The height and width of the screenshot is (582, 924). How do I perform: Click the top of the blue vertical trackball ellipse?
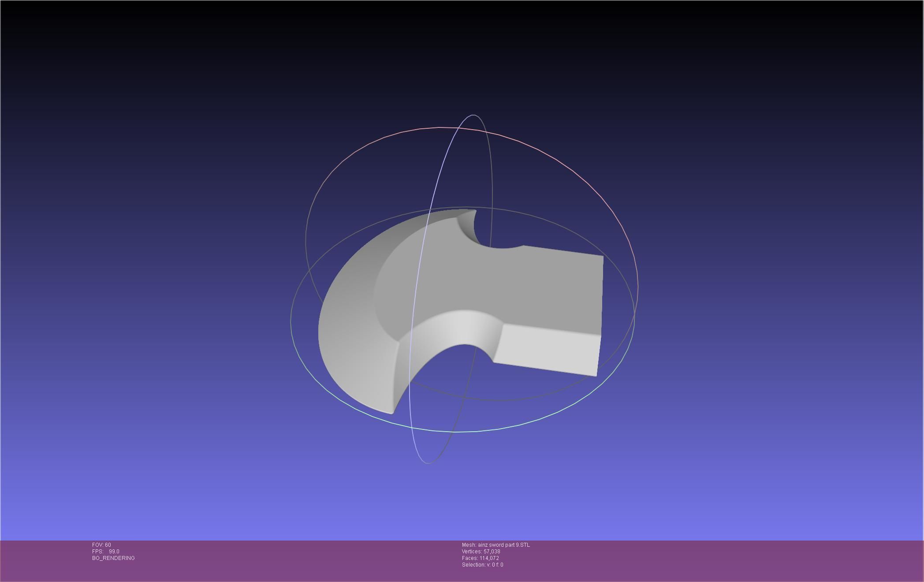pos(473,115)
